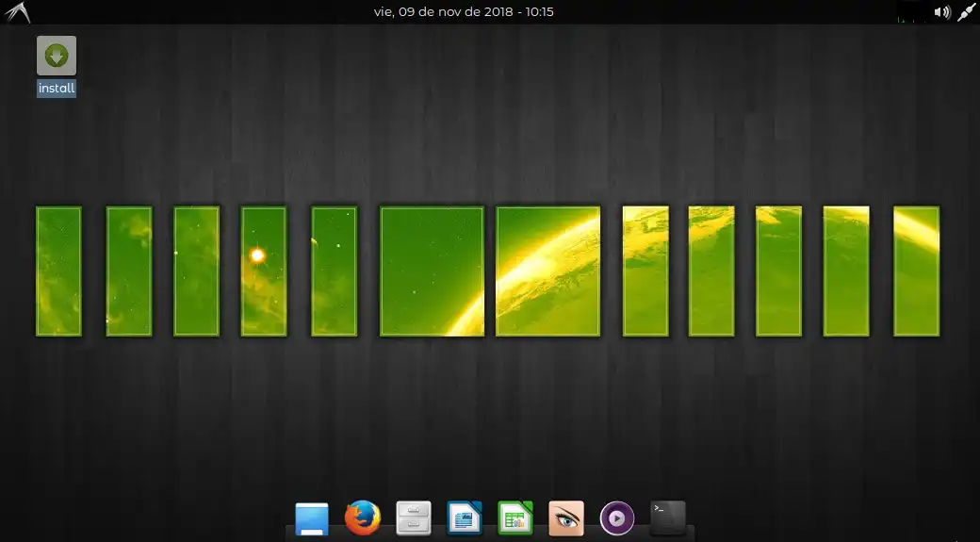Open the eye image viewer icon

click(566, 518)
